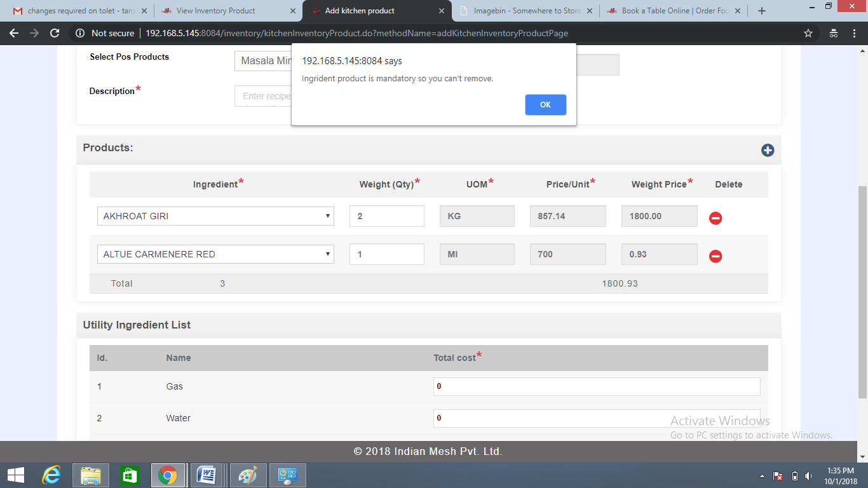Screen dimensions: 868x488
Task: Click the recipe Description text field
Action: coord(263,96)
